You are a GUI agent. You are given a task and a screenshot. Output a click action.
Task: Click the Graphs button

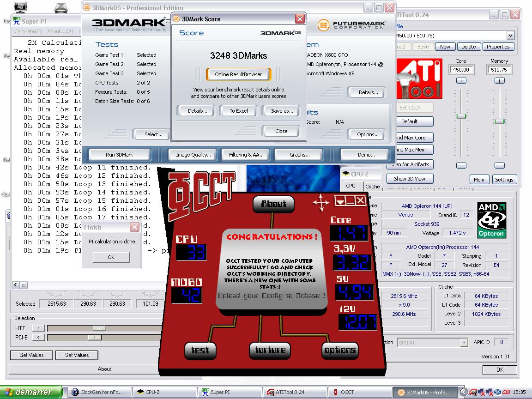[x=300, y=155]
